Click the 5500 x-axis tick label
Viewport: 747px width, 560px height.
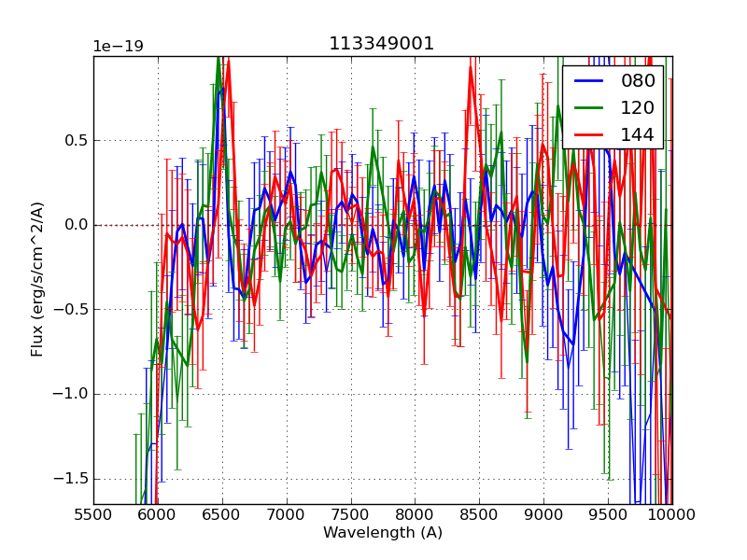click(93, 514)
